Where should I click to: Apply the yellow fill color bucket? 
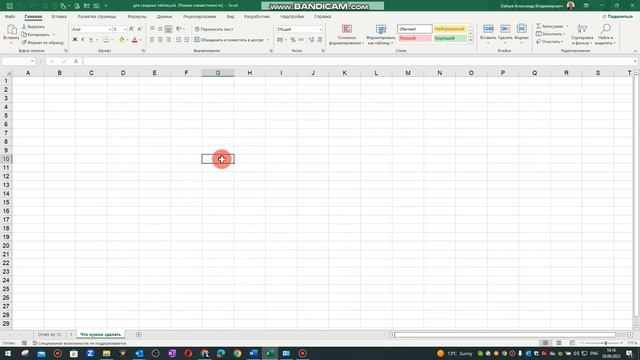point(122,40)
